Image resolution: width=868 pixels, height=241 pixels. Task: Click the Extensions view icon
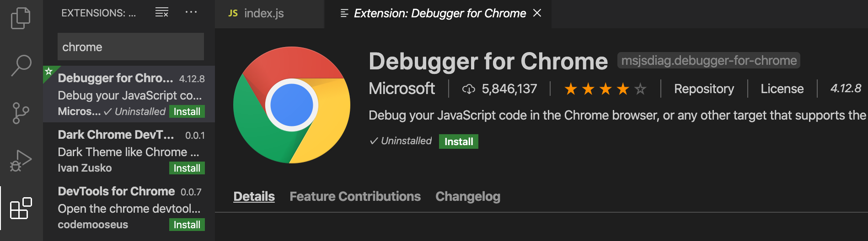pyautogui.click(x=21, y=209)
